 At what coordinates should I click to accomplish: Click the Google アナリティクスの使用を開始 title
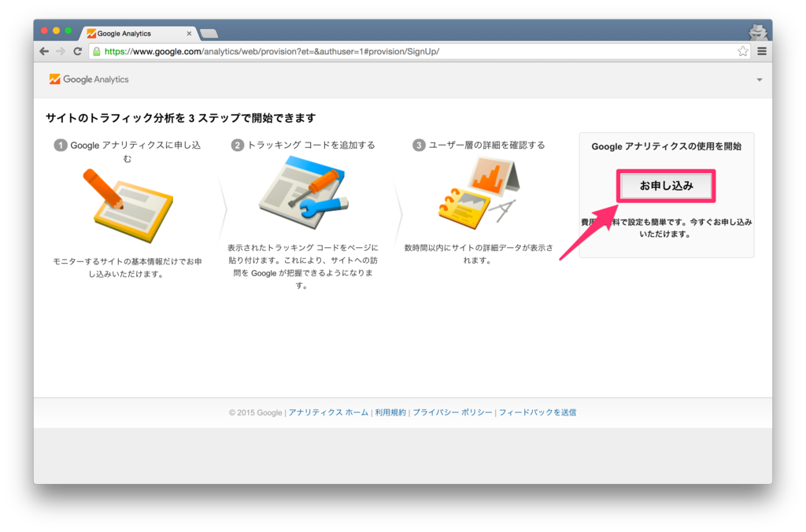point(666,146)
